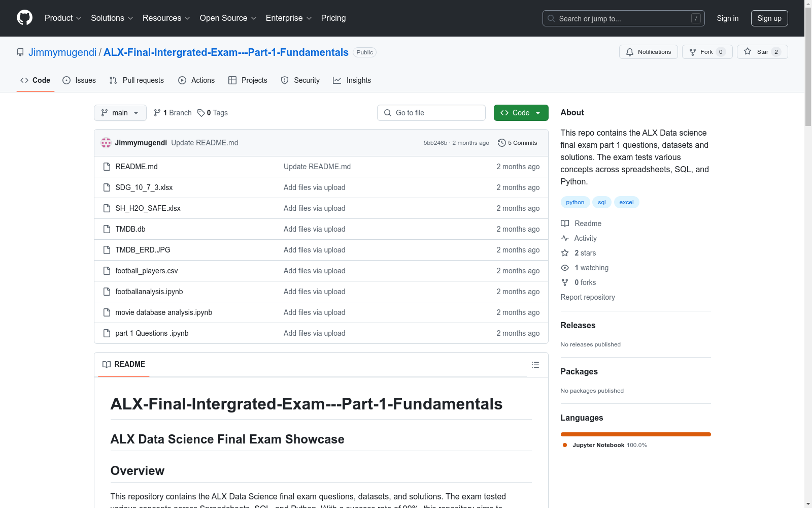Click the GitHub logo icon

24,18
